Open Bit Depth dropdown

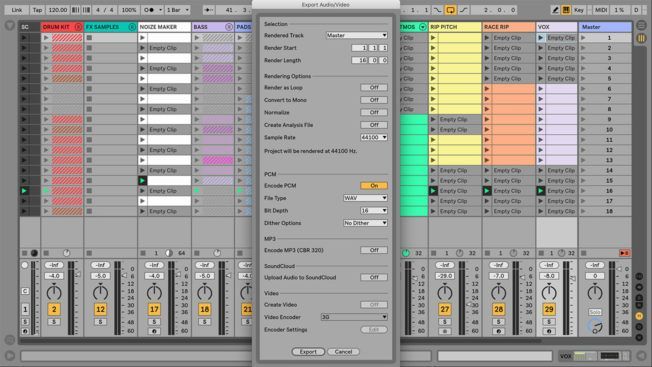coord(374,211)
